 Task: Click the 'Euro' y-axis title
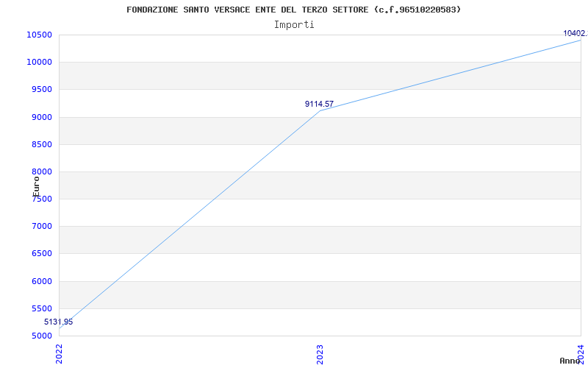pyautogui.click(x=36, y=187)
